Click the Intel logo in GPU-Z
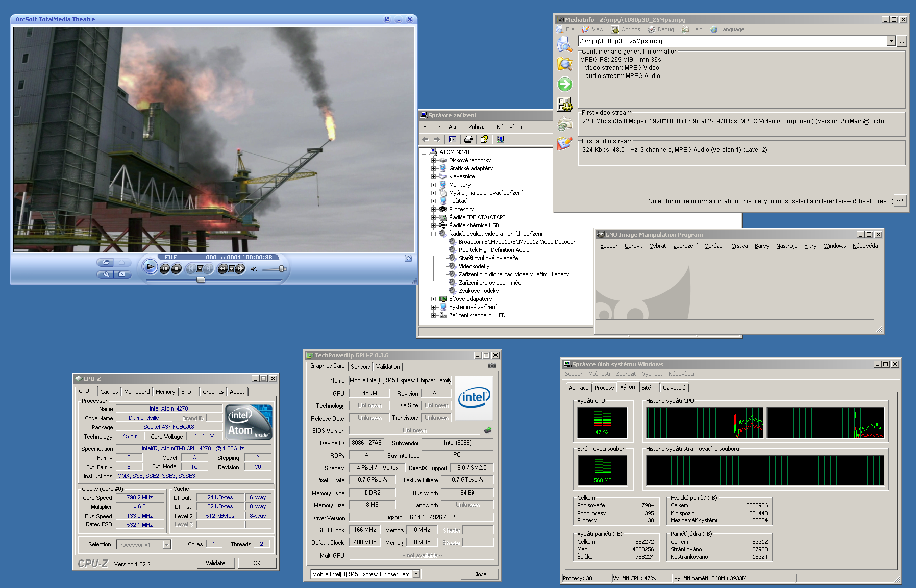916x588 pixels. click(474, 398)
